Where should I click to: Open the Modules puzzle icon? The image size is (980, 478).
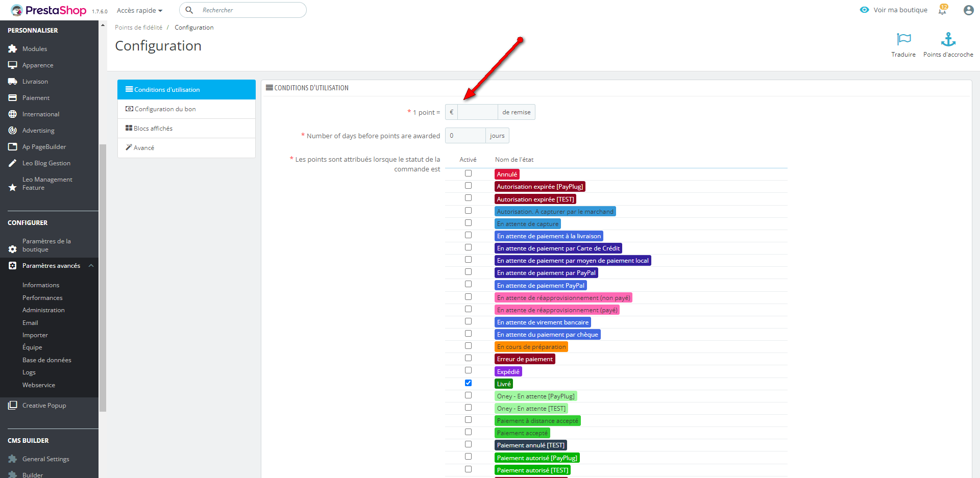[x=13, y=49]
